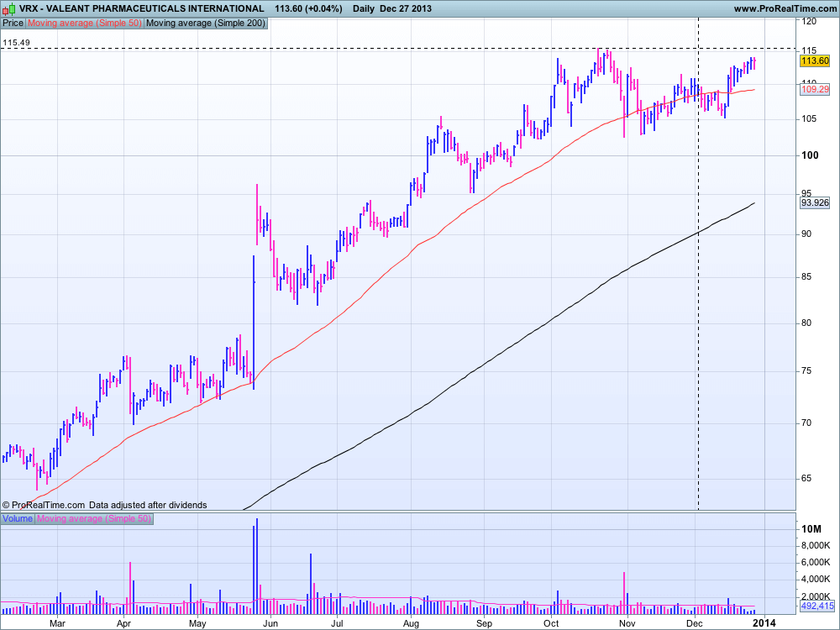Click the Dec label on the time axis
This screenshot has width=840, height=630.
point(695,623)
